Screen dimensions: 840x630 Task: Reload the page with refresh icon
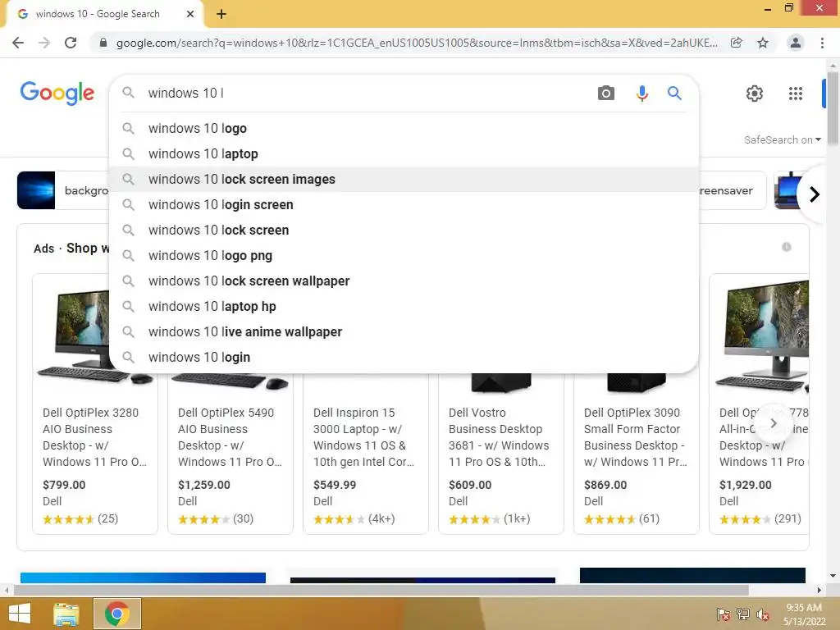point(71,43)
